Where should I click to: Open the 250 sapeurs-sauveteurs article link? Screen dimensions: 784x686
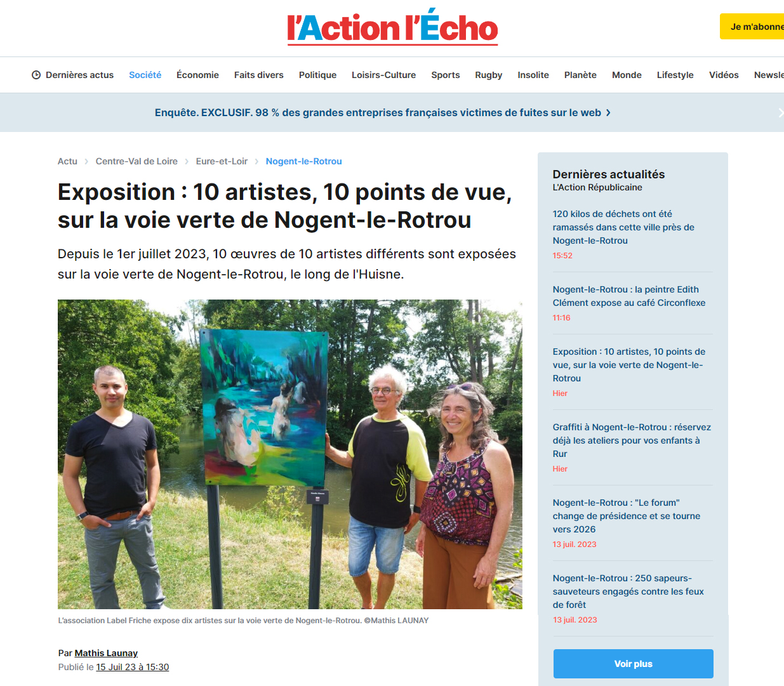point(628,591)
